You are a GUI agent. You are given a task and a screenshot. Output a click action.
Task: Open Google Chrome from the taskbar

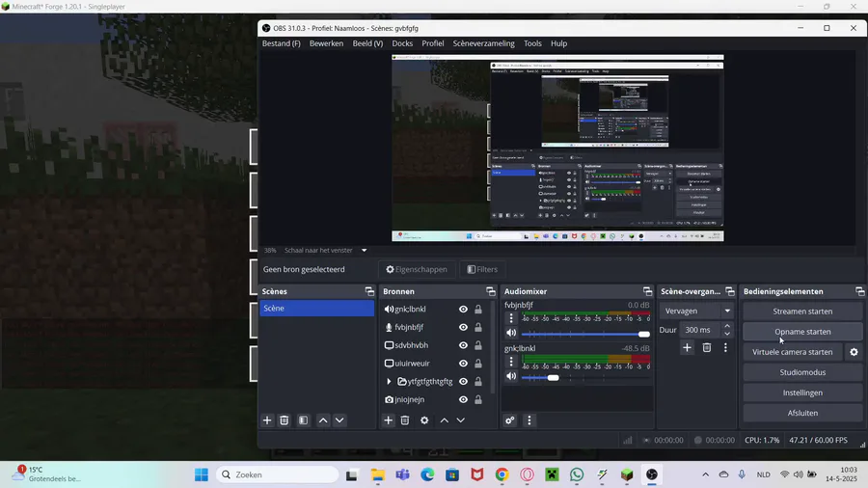click(x=502, y=474)
